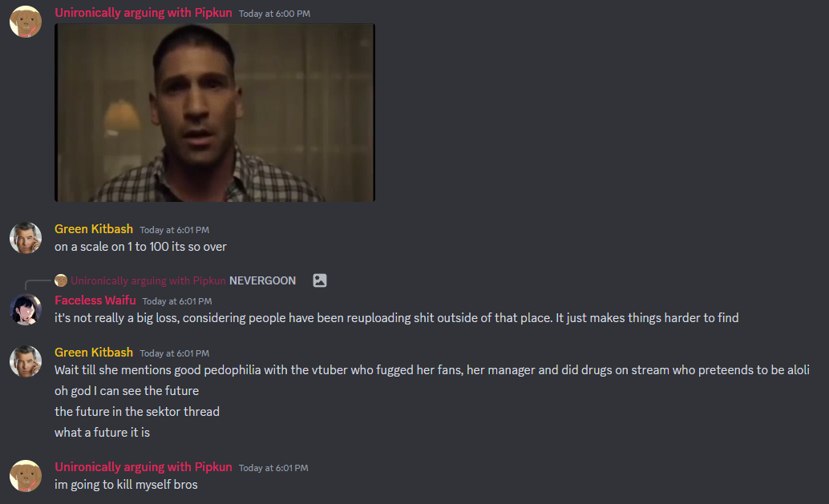Click the Green Kitbash username above 'Wait till she mentions'
The image size is (829, 504).
coord(94,353)
